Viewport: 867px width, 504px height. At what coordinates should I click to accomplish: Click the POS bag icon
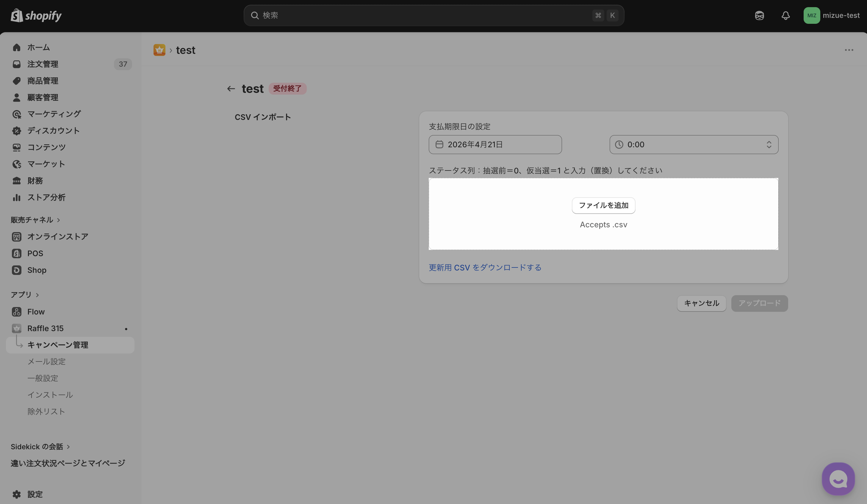click(17, 253)
